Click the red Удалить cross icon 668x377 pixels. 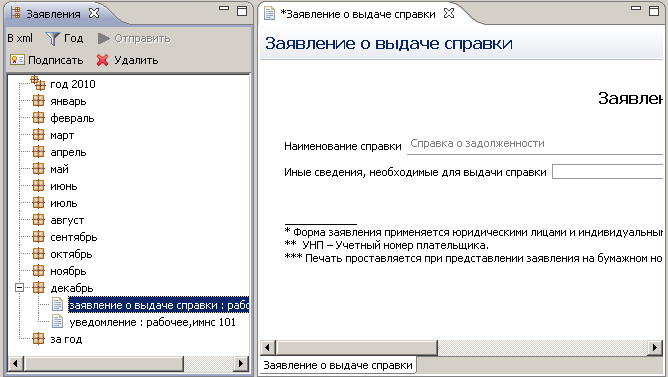click(x=103, y=60)
